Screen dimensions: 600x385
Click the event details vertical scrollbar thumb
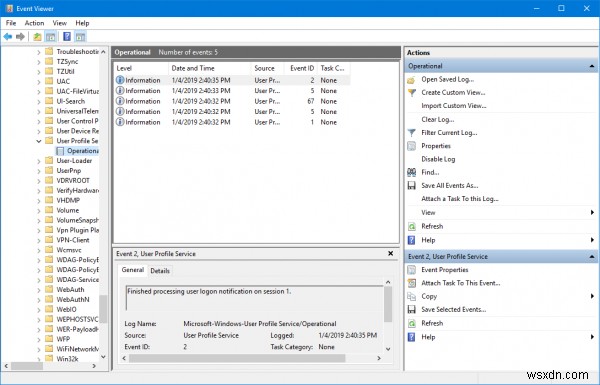[x=388, y=304]
